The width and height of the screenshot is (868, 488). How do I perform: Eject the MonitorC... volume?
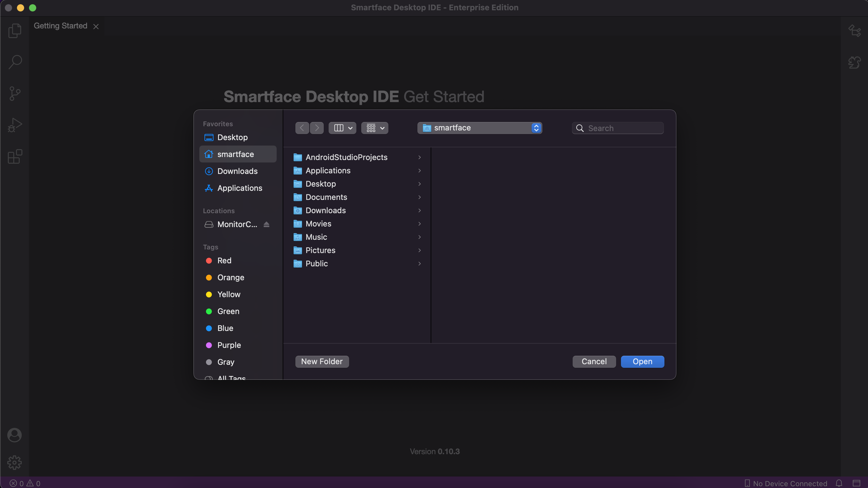coord(267,224)
